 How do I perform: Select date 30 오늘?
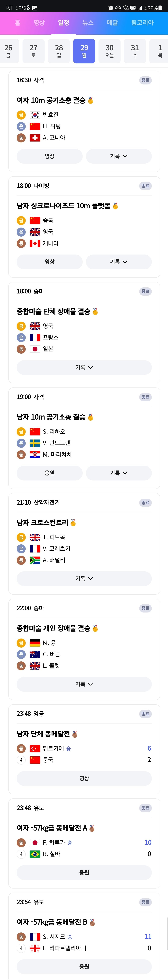[x=109, y=51]
